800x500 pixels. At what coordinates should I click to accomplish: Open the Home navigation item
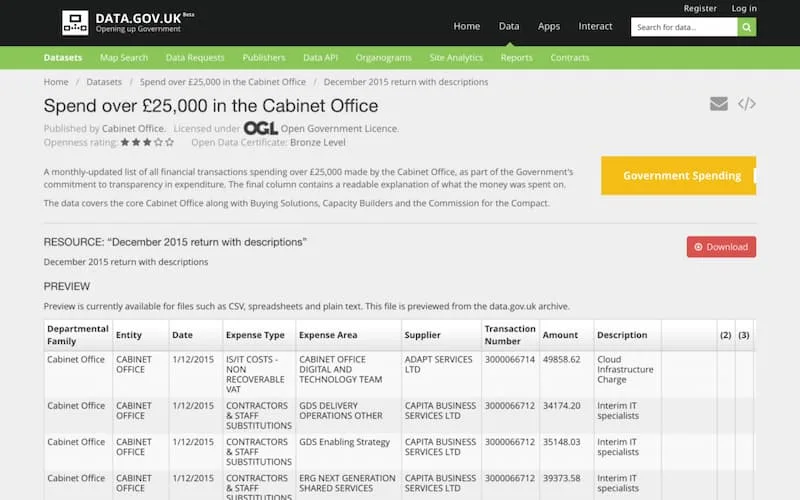point(466,26)
